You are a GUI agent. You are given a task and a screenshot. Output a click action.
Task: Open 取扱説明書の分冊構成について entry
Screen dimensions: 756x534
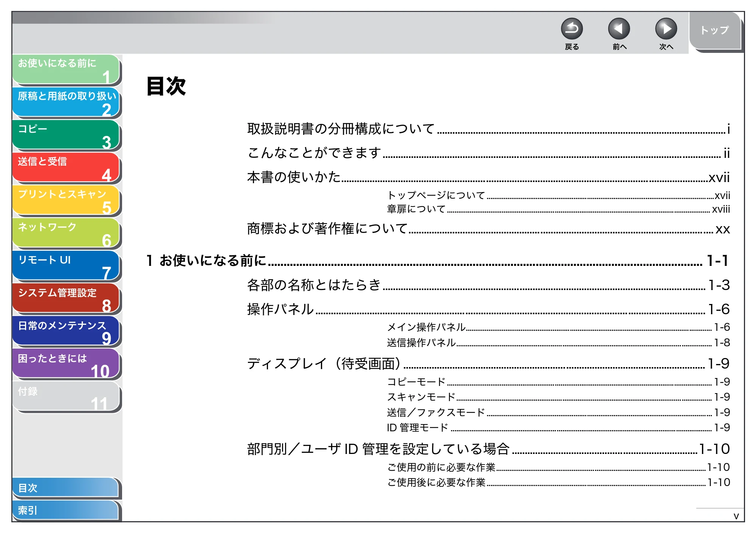[x=488, y=129]
